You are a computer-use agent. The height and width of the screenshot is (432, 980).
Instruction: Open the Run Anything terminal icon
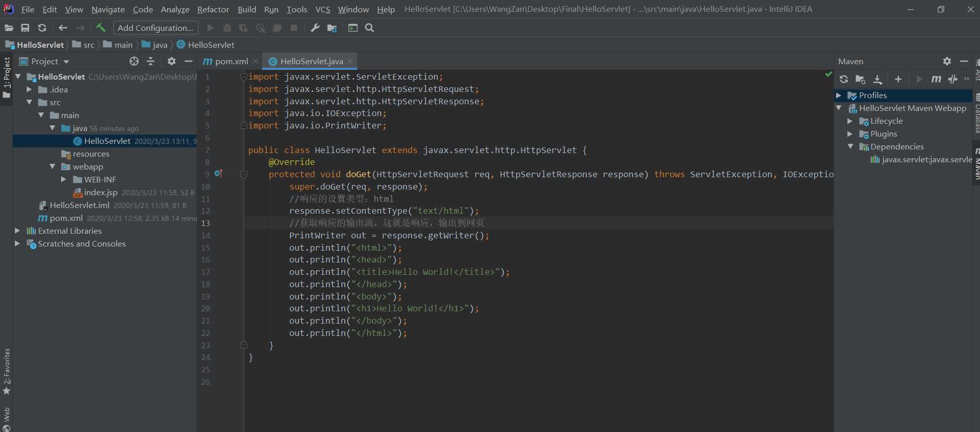tap(353, 28)
